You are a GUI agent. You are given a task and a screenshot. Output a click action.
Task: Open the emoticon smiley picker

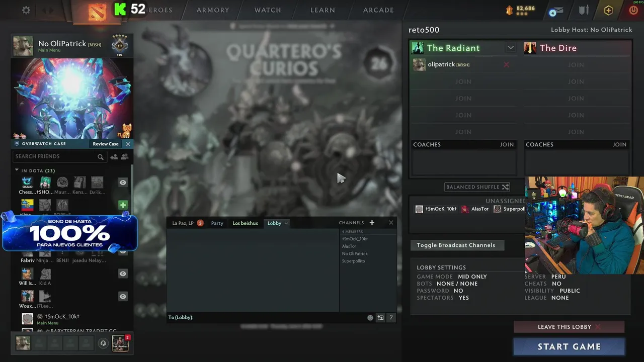[x=370, y=317]
